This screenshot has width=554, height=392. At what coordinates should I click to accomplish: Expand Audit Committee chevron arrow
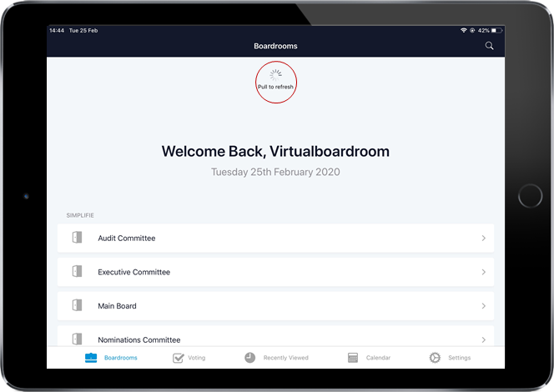coord(483,238)
